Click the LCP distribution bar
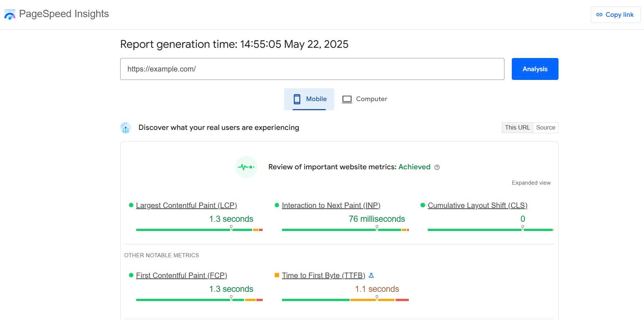This screenshot has width=644, height=320. [x=199, y=230]
